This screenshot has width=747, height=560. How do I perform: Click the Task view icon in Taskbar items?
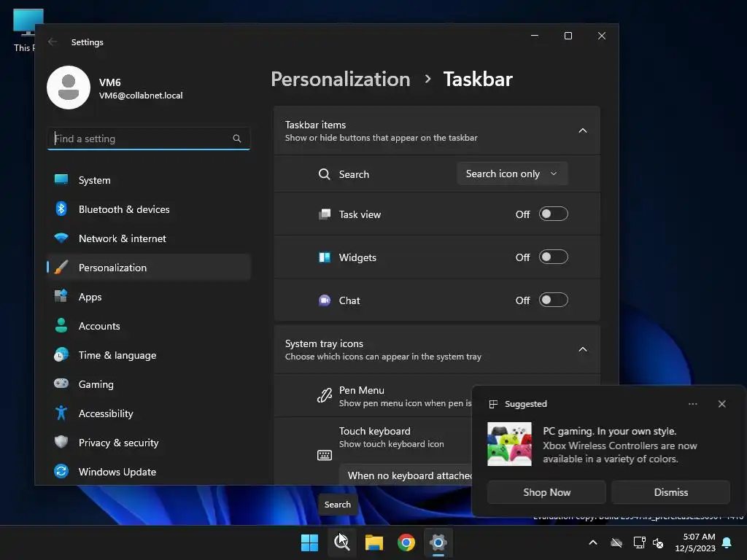pos(325,214)
